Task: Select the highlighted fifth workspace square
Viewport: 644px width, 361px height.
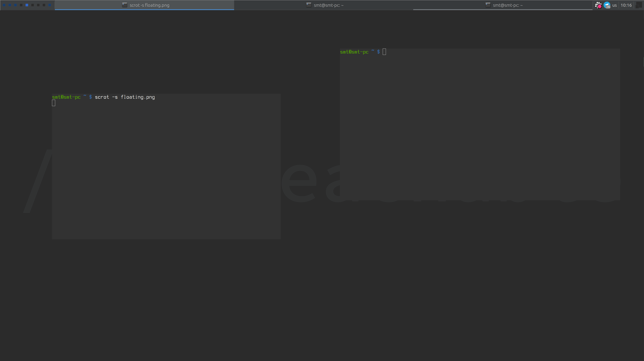Action: point(27,5)
